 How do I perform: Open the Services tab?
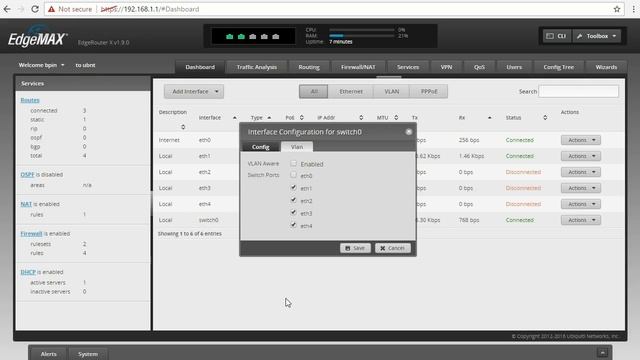coord(408,67)
